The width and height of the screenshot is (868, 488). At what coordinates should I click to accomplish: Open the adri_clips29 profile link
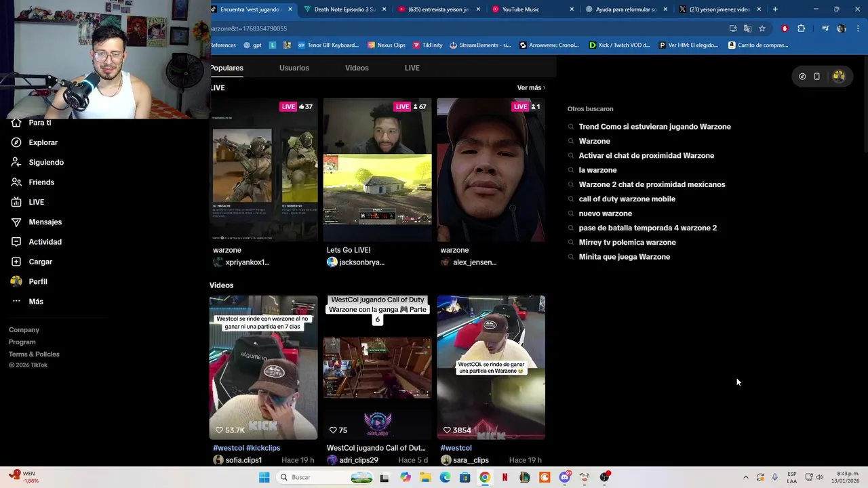pos(359,460)
